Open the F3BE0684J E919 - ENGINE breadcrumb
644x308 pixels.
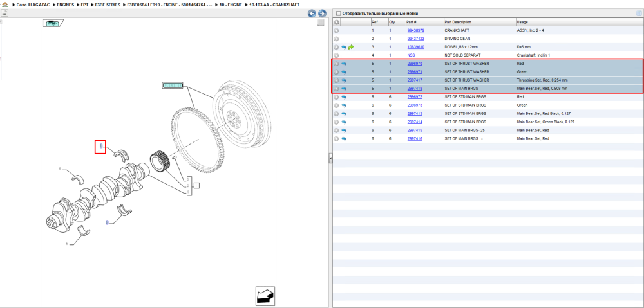pos(171,5)
